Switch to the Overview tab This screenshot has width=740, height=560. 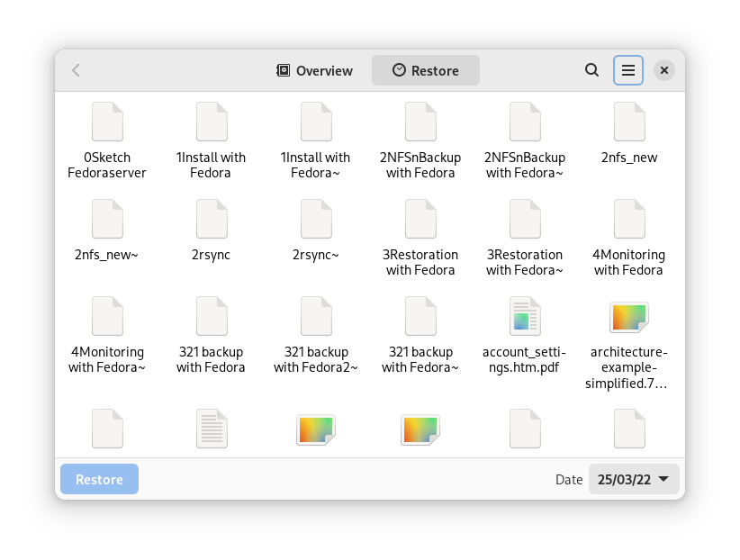[314, 69]
